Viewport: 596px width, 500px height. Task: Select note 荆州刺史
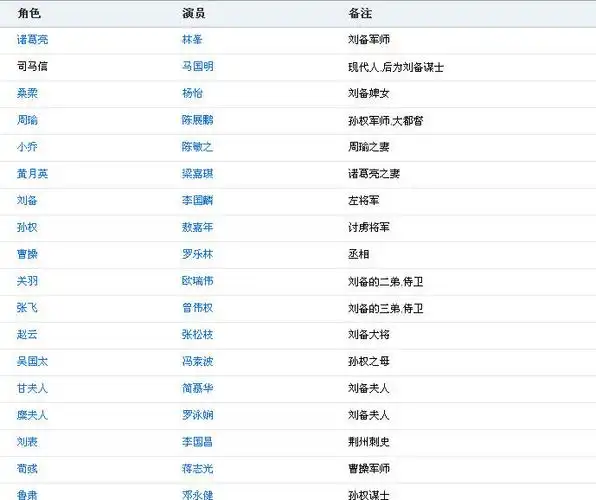pyautogui.click(x=369, y=442)
